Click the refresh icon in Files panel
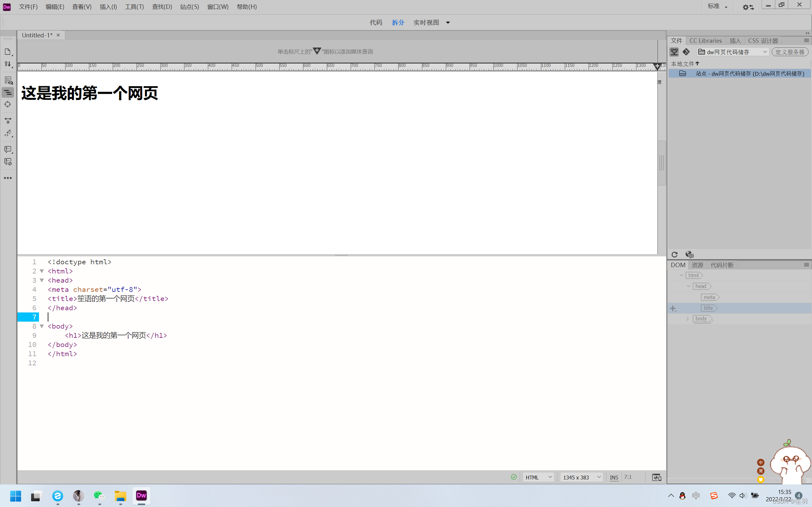The height and width of the screenshot is (507, 812). click(x=674, y=254)
